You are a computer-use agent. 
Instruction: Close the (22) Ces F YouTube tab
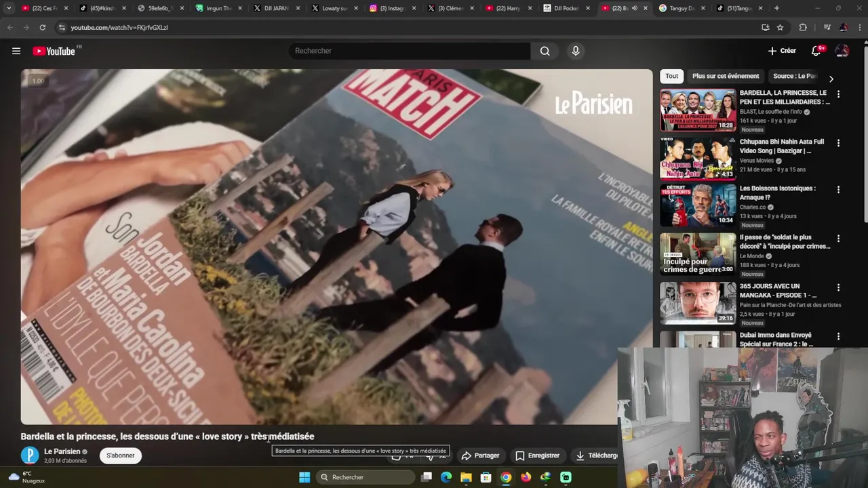(66, 8)
